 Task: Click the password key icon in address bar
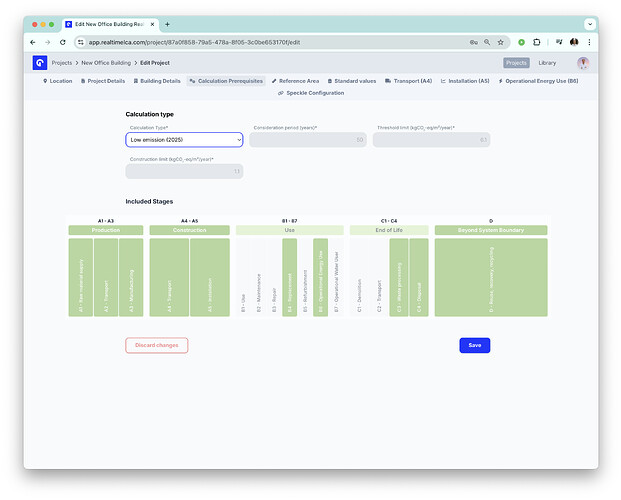(x=473, y=42)
